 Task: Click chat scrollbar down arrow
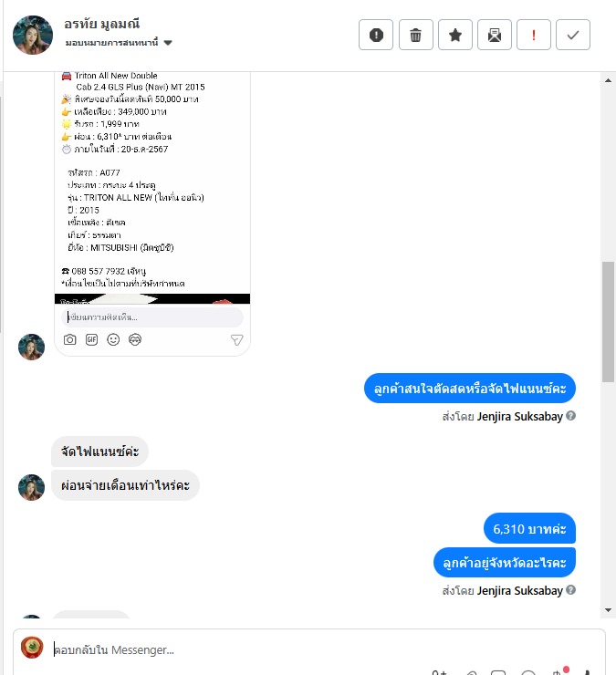pyautogui.click(x=609, y=610)
